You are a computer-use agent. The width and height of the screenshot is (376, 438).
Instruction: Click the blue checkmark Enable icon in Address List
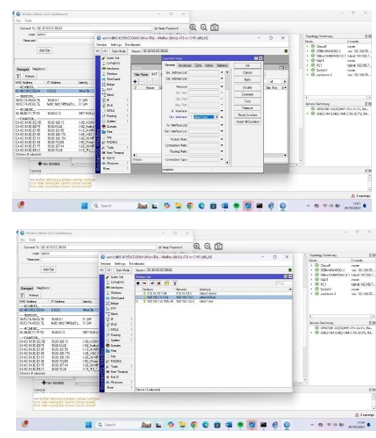point(152,283)
